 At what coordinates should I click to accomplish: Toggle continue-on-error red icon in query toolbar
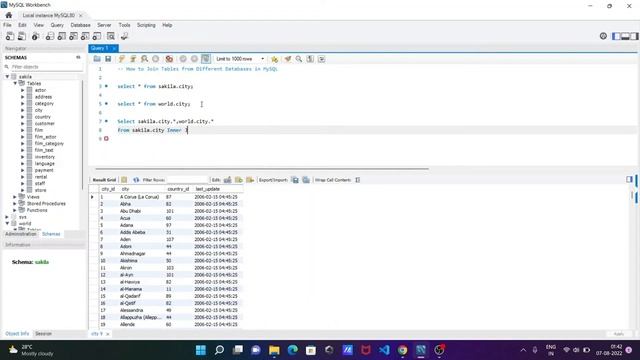(x=169, y=59)
